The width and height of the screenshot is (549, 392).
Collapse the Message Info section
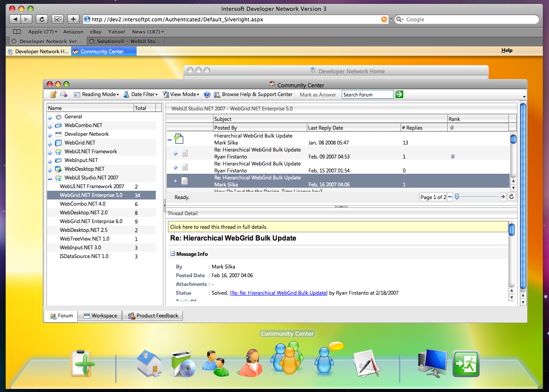coord(172,254)
